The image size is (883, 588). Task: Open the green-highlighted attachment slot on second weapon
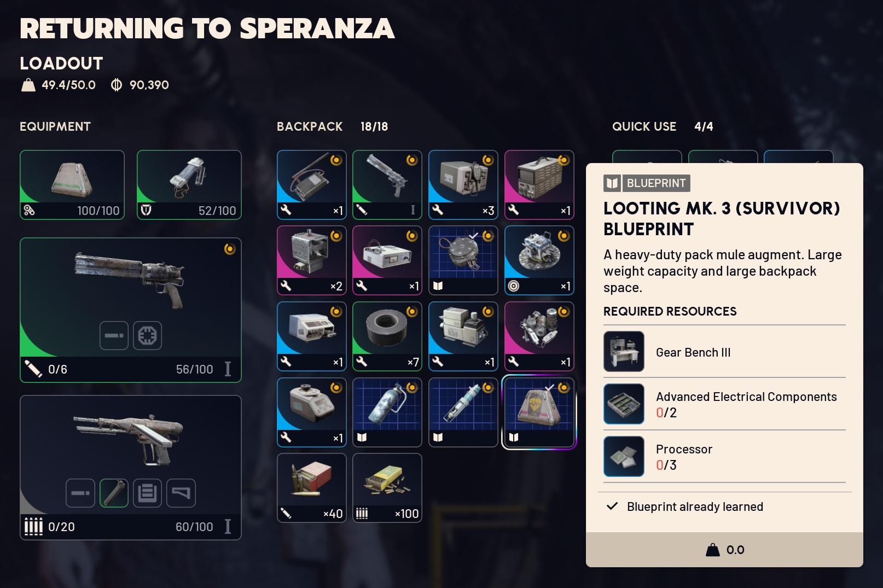point(114,493)
